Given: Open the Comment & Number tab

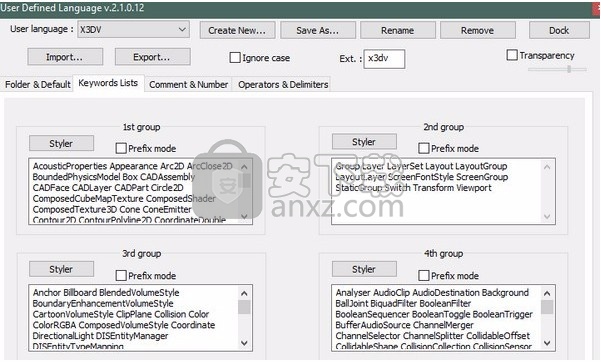Looking at the screenshot, I should click(x=189, y=84).
